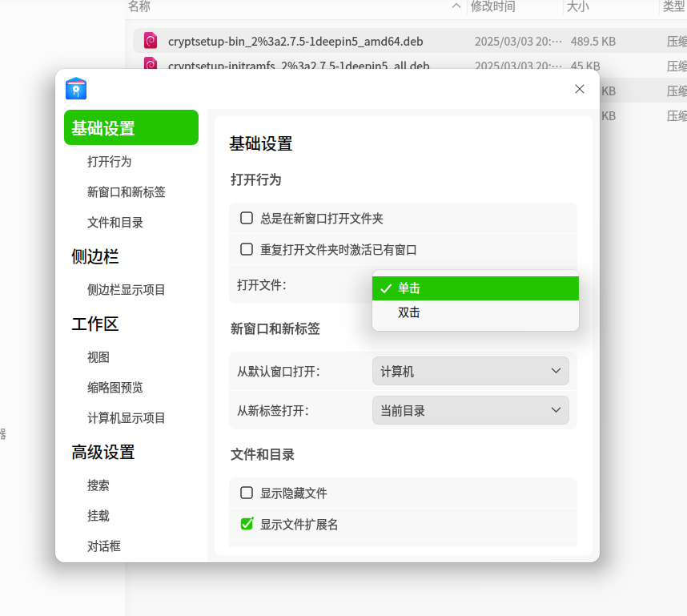
Task: Open 计算机显示项目 sidebar entry
Action: [127, 418]
